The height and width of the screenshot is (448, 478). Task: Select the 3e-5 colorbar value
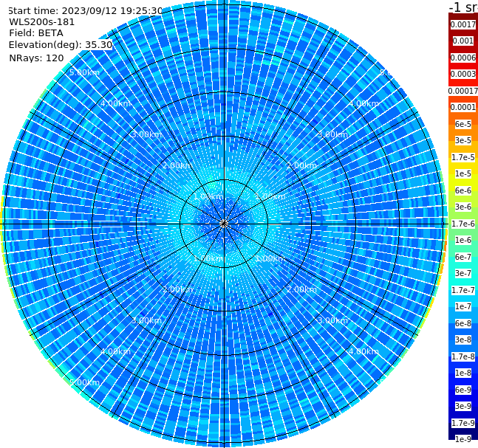pyautogui.click(x=463, y=140)
